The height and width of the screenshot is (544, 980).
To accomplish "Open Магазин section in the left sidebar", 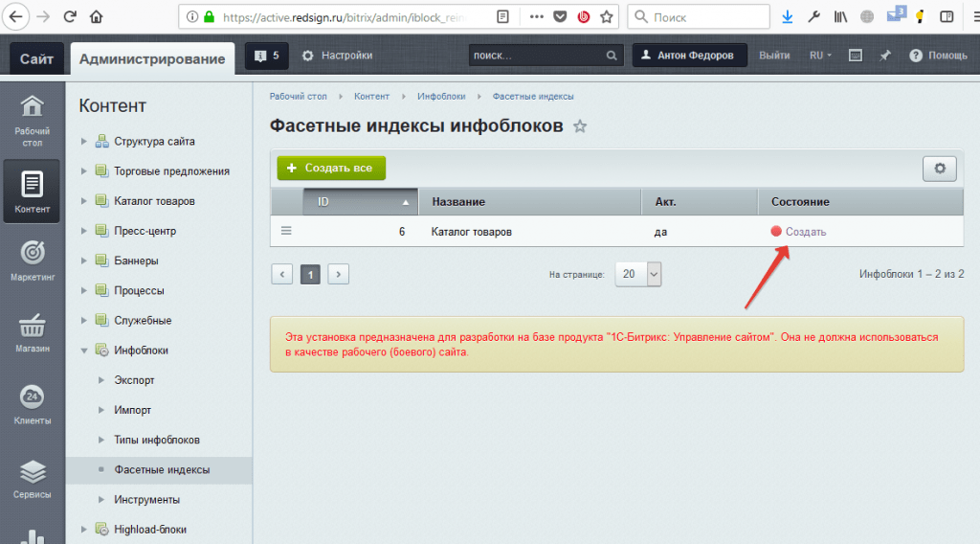I will (32, 333).
